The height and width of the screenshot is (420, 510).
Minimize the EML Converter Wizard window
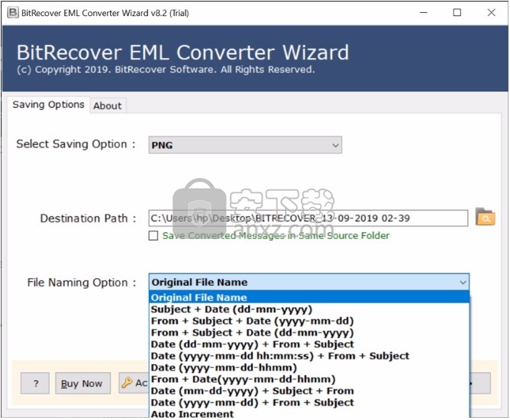[x=424, y=13]
